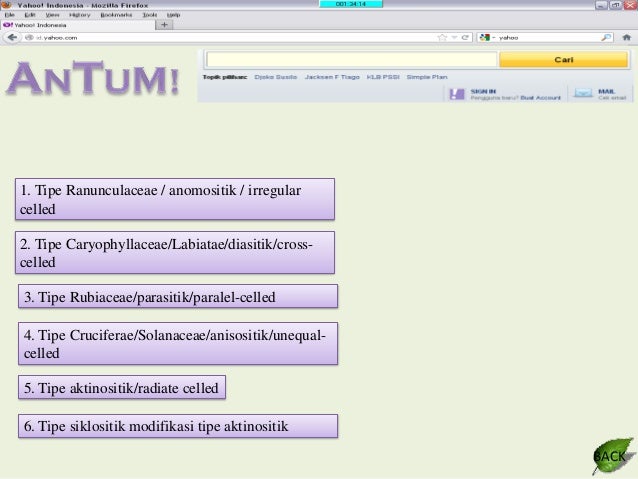The width and height of the screenshot is (638, 479).
Task: Click the browser search field containing yahoo
Action: 547,37
